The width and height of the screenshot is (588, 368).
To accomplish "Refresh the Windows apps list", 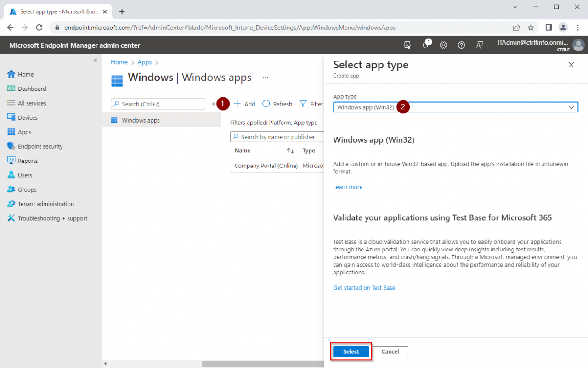I will (277, 104).
